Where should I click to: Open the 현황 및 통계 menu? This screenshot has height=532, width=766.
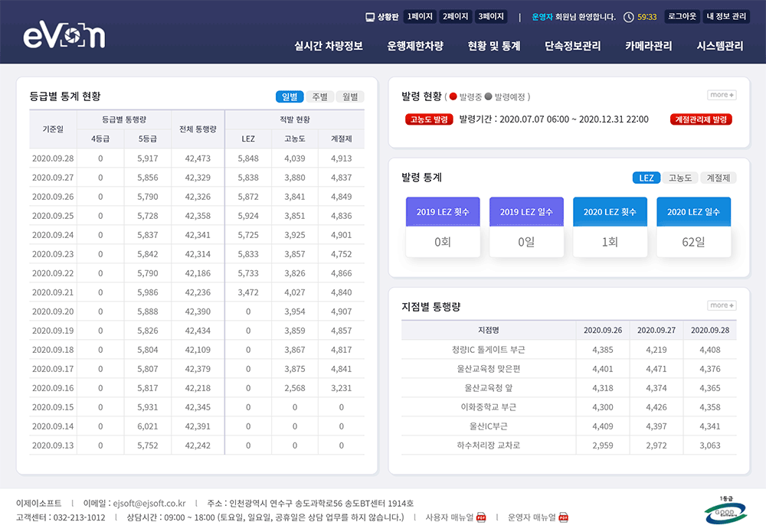[x=494, y=46]
